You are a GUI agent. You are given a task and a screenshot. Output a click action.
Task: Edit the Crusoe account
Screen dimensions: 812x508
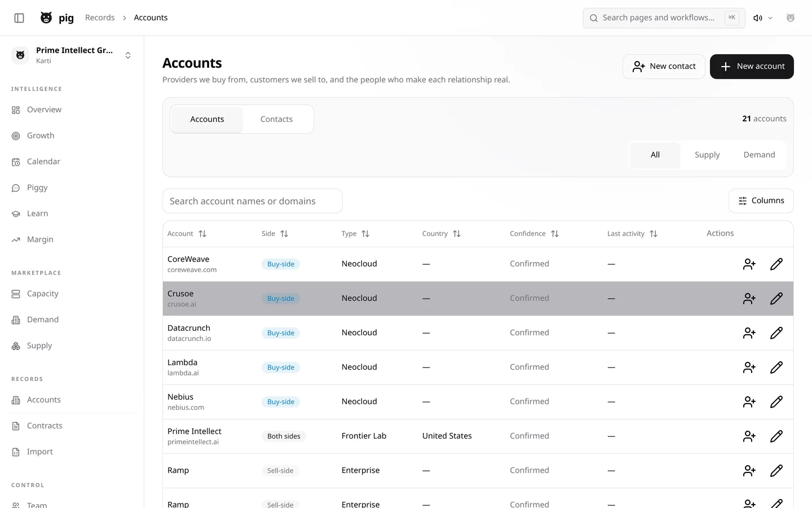(776, 299)
